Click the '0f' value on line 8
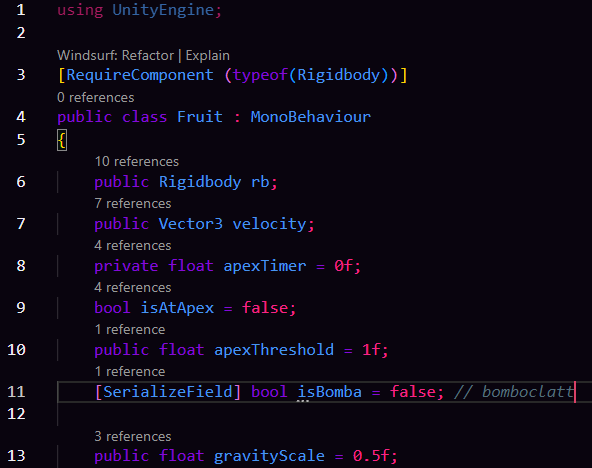Screen dimensions: 592x468 (x=344, y=266)
